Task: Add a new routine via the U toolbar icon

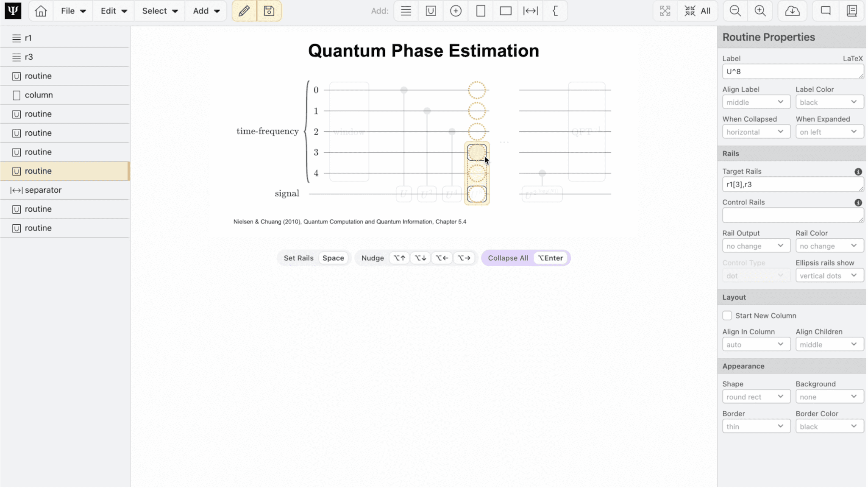Action: pos(430,11)
